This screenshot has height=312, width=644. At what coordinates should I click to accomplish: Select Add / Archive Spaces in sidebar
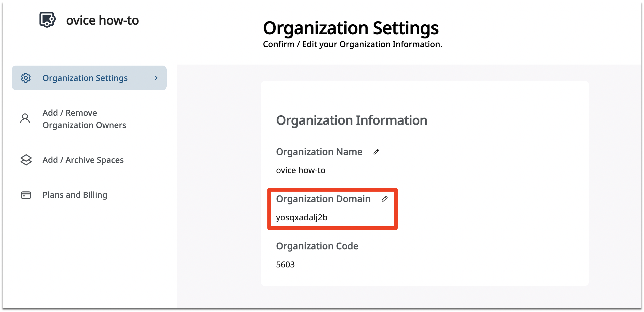(x=83, y=160)
